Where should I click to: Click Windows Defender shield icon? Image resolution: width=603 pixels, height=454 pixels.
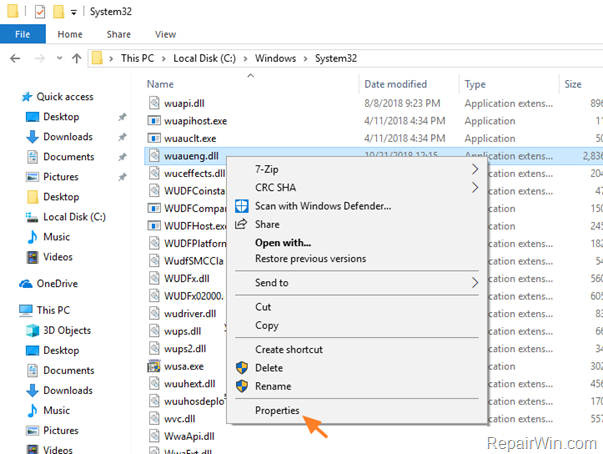pyautogui.click(x=242, y=206)
